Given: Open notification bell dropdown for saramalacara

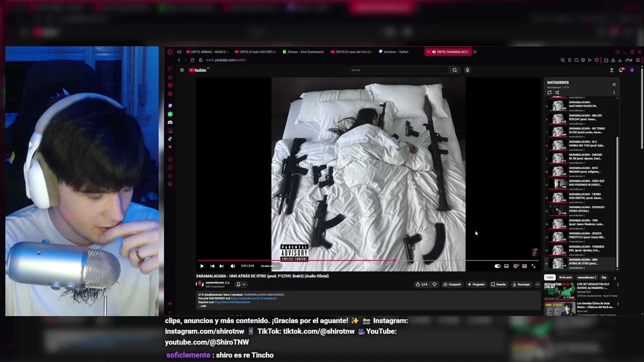Looking at the screenshot, I should [240, 284].
